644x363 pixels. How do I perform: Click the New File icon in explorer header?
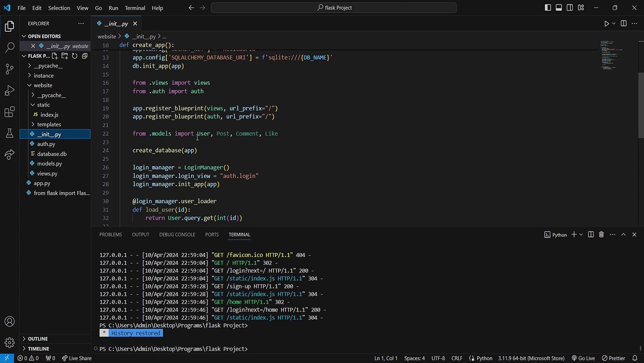click(55, 56)
